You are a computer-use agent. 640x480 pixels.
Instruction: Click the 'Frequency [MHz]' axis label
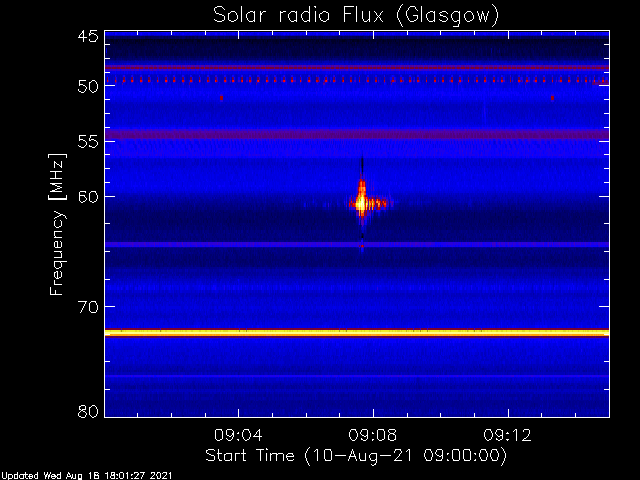tap(57, 224)
